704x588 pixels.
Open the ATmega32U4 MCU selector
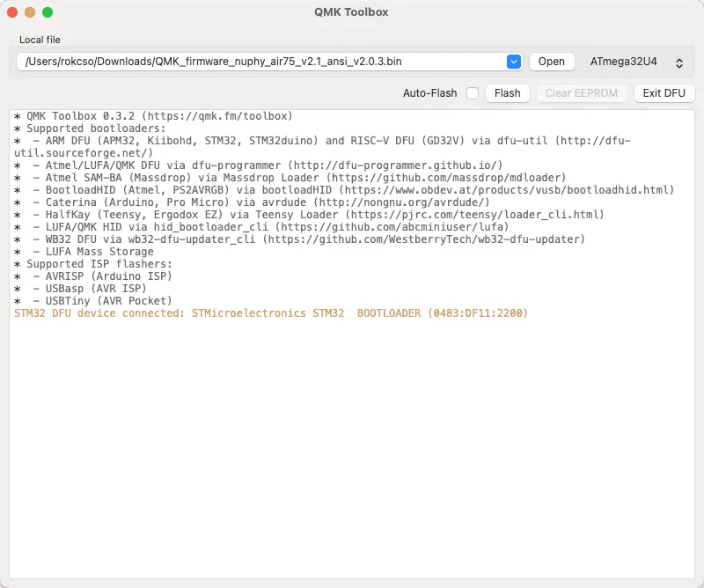point(636,62)
